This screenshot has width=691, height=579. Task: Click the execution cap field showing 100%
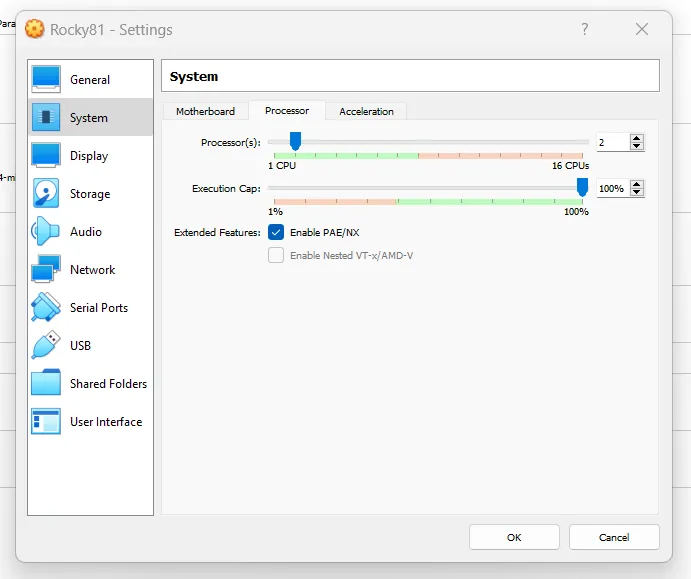pyautogui.click(x=613, y=189)
